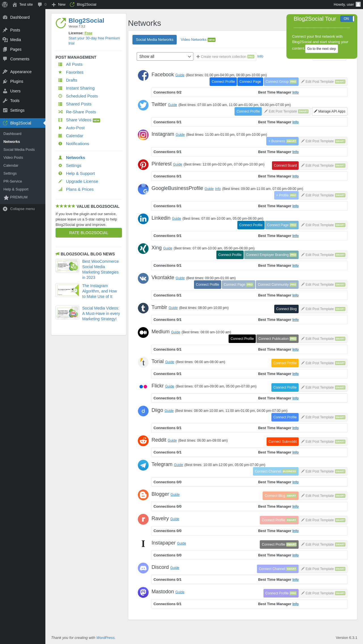Click the Telegram paper-plane icon
Image resolution: width=363 pixels, height=644 pixels.
click(143, 465)
